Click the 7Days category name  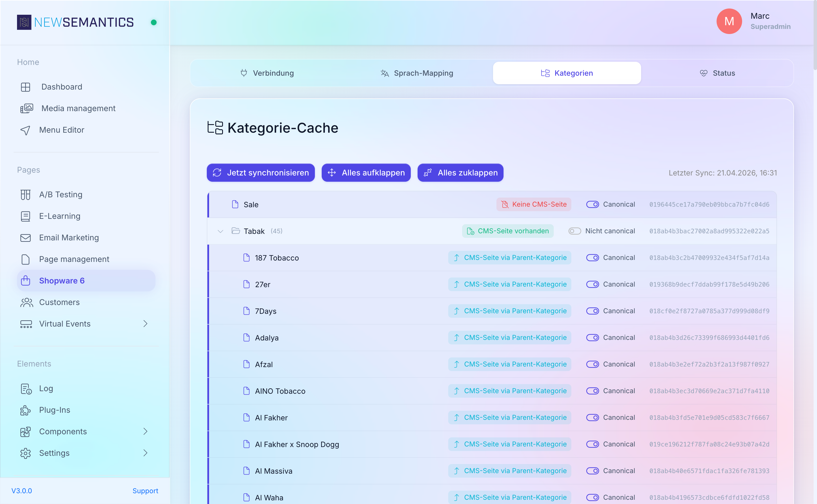click(x=266, y=311)
